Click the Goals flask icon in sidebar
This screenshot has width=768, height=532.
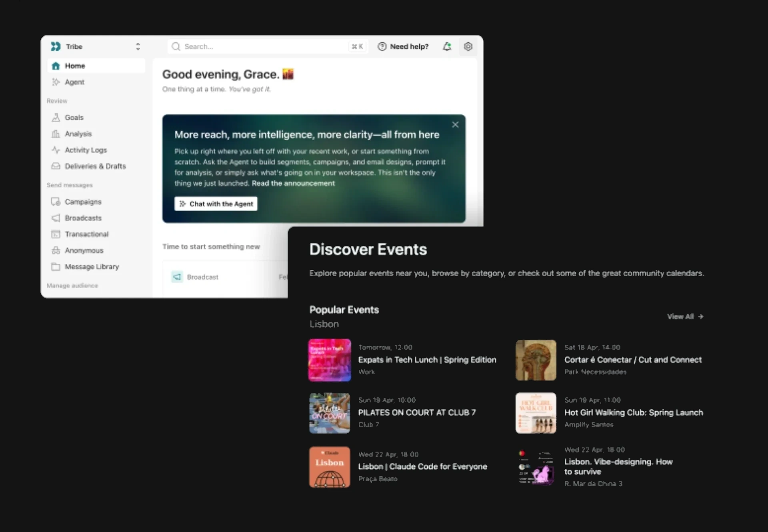point(56,118)
